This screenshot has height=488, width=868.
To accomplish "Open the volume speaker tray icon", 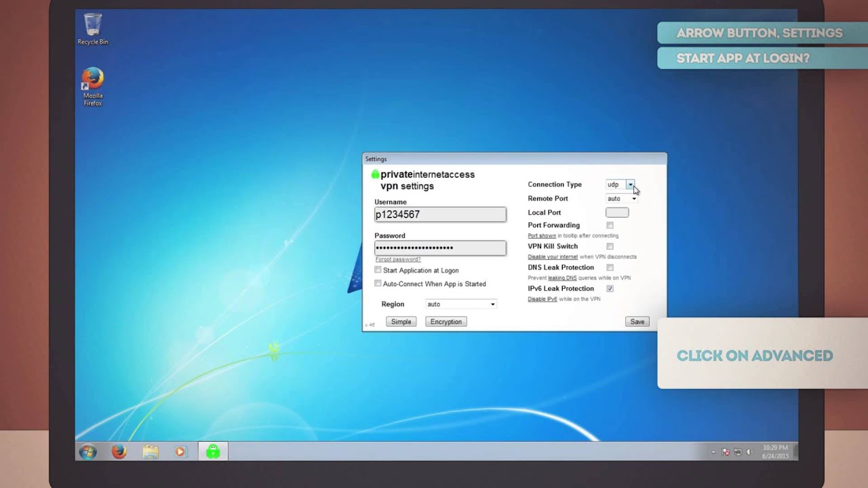I will 750,452.
